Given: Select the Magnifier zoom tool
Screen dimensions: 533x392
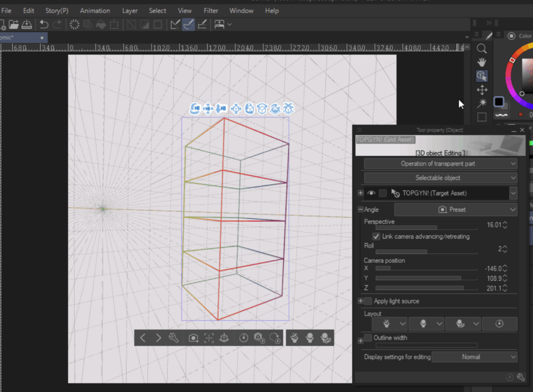Looking at the screenshot, I should pyautogui.click(x=482, y=48).
